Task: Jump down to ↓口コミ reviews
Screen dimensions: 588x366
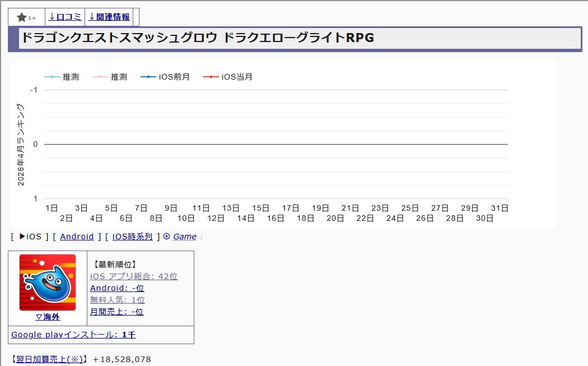Action: click(65, 17)
